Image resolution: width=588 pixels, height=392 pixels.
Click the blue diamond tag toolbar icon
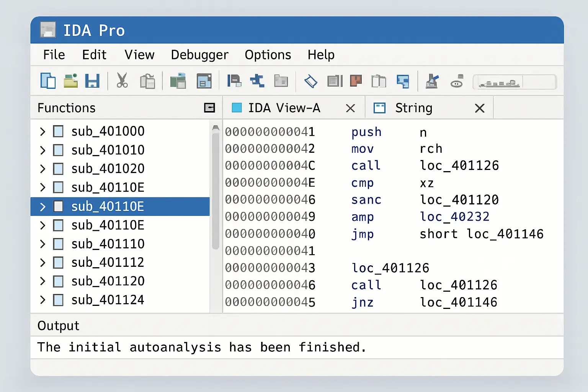click(310, 81)
